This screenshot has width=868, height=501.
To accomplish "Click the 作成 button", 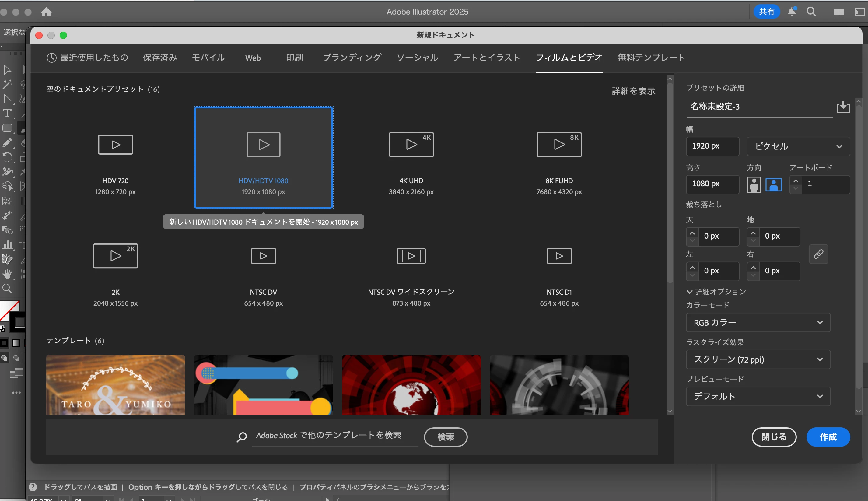I will (x=828, y=437).
